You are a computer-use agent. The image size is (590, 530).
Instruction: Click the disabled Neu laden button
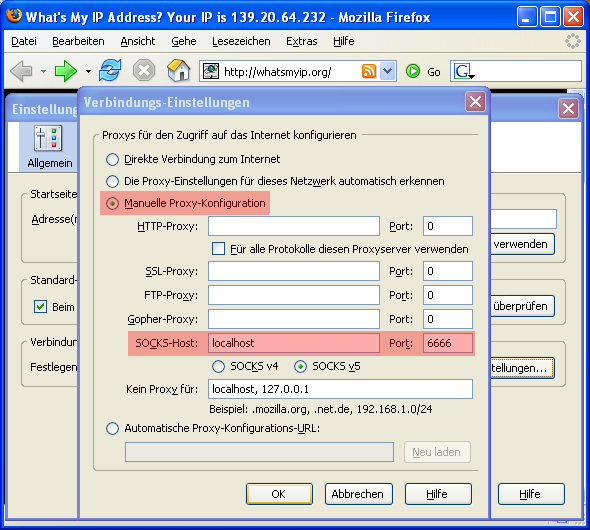point(437,452)
